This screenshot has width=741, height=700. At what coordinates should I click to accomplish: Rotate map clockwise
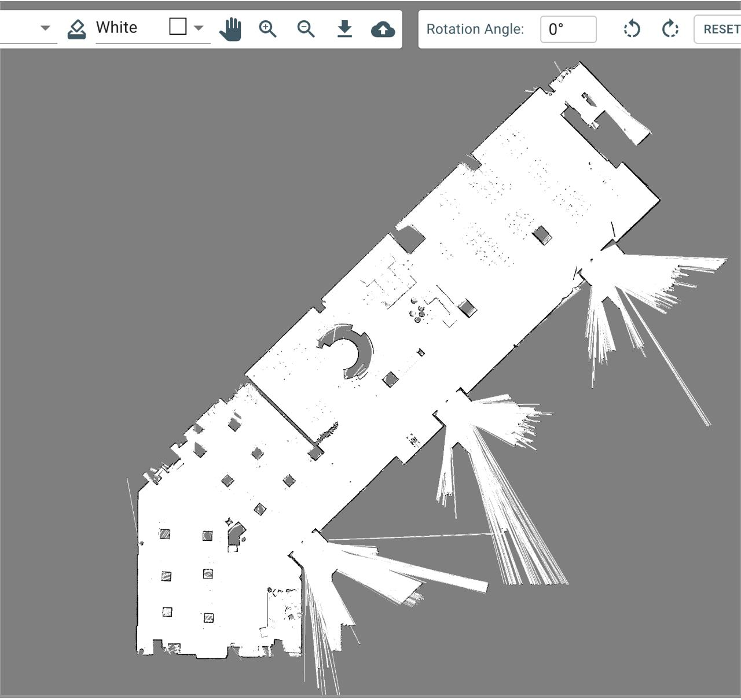coord(670,29)
